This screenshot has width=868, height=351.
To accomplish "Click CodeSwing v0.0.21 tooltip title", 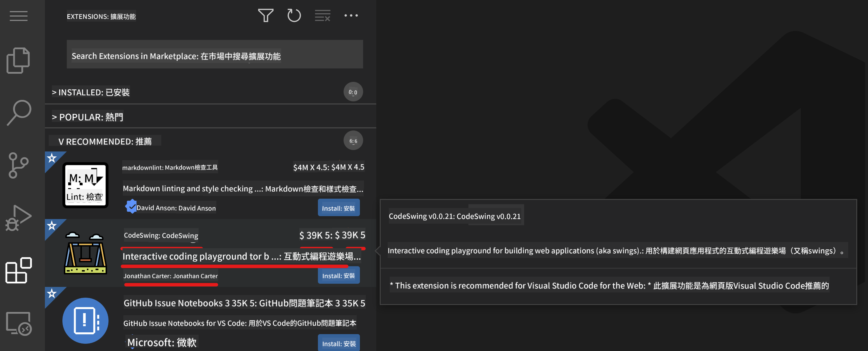I will (x=454, y=216).
